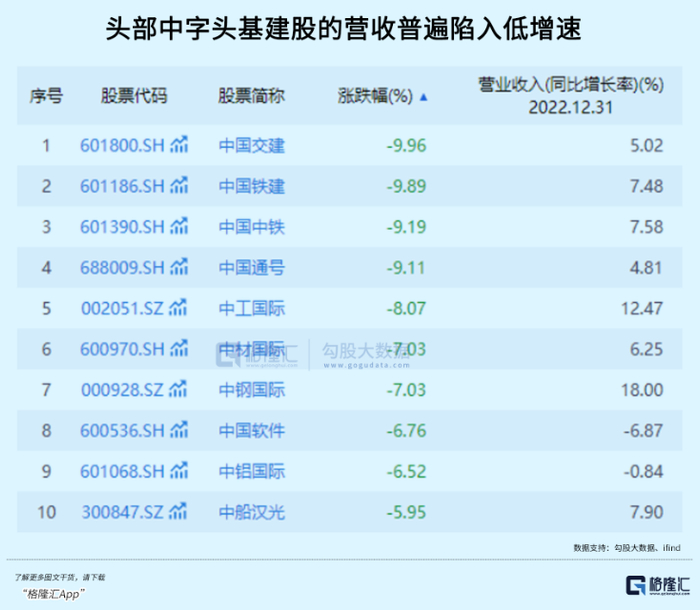Select the 6.25 revenue growth value
Screen dimensions: 700x610
pyautogui.click(x=646, y=349)
